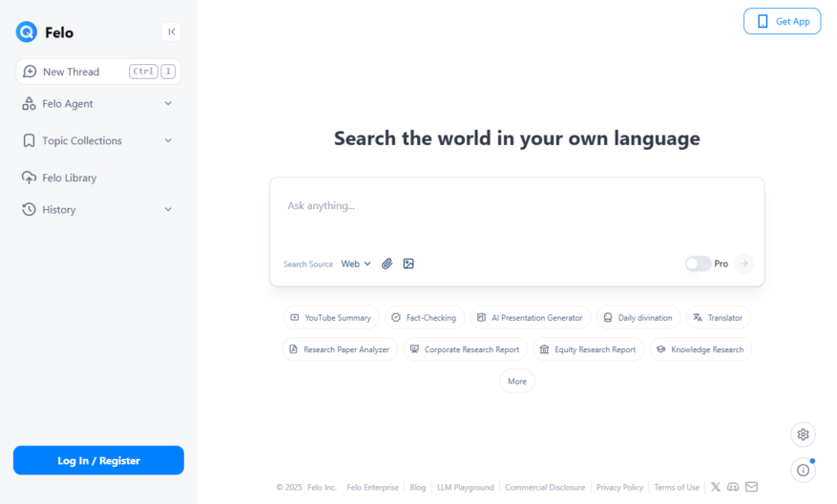Open the Translator tool

719,318
